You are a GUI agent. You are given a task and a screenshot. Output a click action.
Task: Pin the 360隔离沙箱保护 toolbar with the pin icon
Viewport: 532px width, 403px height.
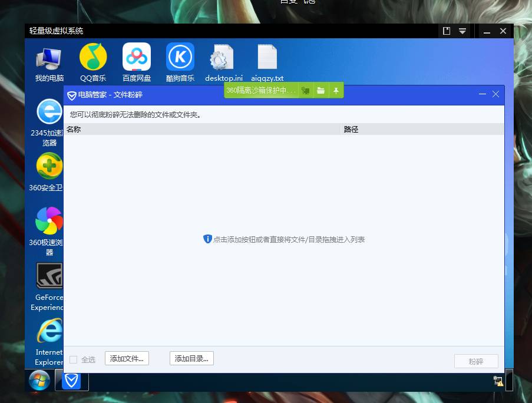(336, 90)
